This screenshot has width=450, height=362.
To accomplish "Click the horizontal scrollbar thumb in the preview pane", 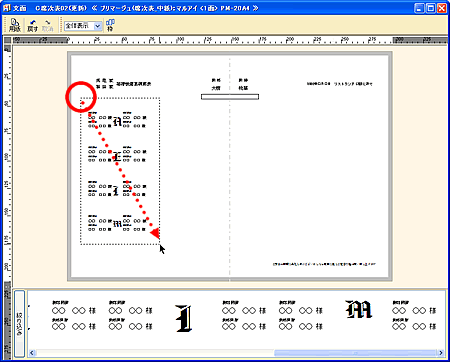I will click(355, 353).
